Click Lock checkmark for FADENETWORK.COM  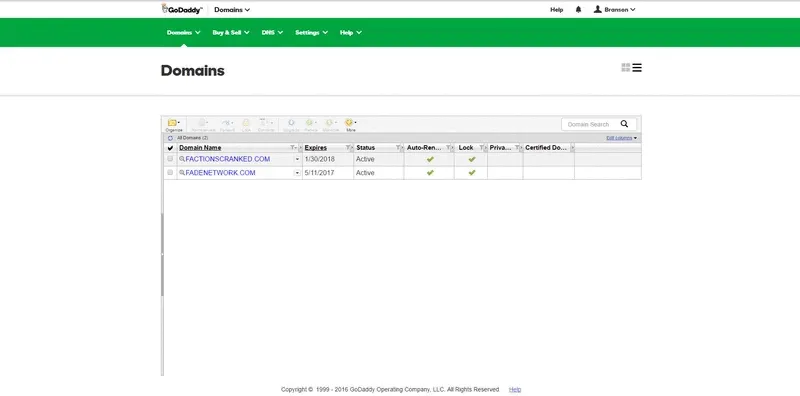472,173
